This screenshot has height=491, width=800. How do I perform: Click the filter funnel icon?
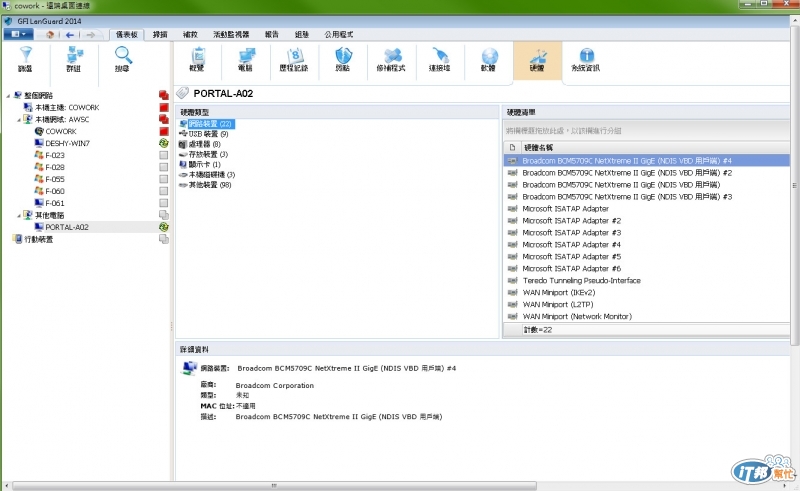[26, 55]
